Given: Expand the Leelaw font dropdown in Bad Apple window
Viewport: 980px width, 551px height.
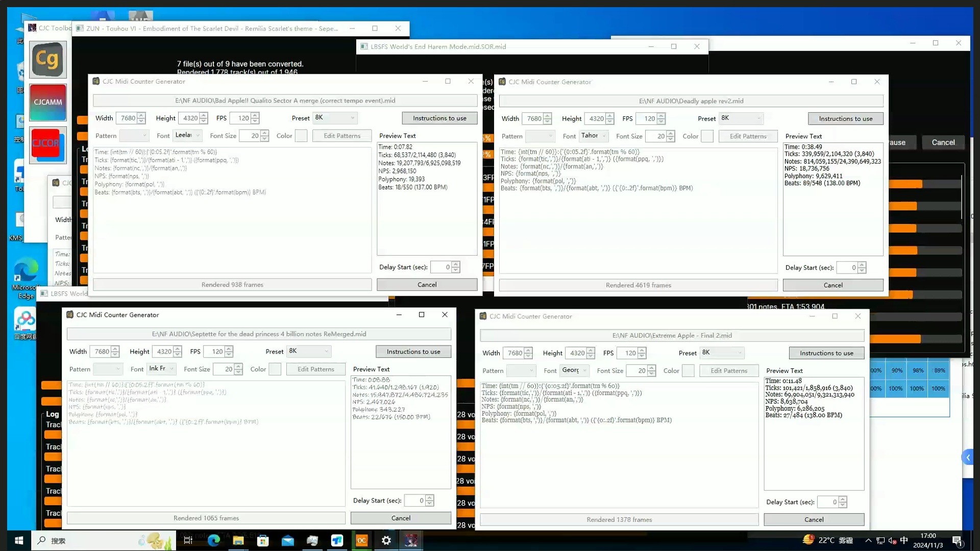Looking at the screenshot, I should click(x=187, y=135).
